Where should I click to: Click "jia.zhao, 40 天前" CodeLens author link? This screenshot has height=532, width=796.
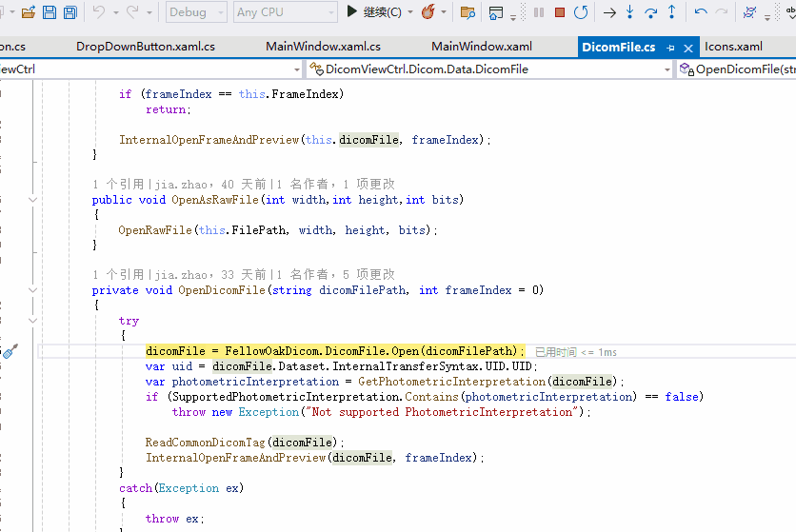pyautogui.click(x=210, y=185)
